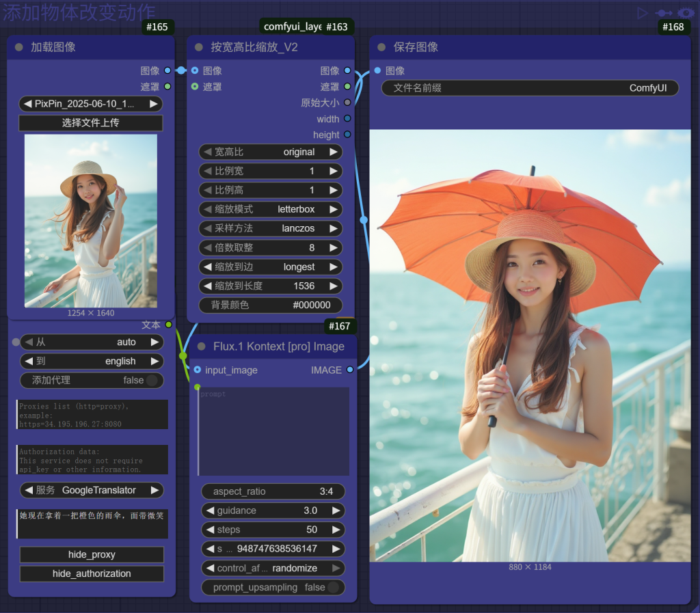This screenshot has height=613, width=700.
Task: Click the bypass node-arrow icon in group header
Action: click(x=663, y=12)
